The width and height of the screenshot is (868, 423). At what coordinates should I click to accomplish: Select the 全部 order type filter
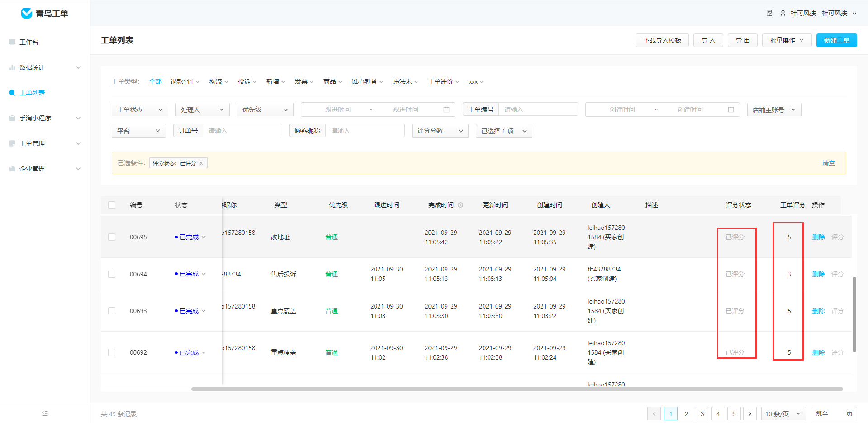coord(155,81)
